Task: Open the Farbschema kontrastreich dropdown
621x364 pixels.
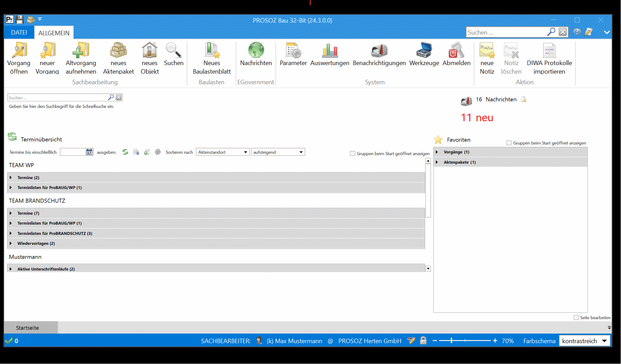Action: tap(584, 341)
